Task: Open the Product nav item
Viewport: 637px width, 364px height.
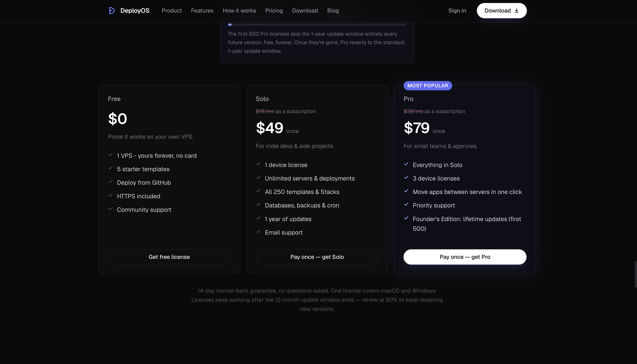Action: click(172, 10)
